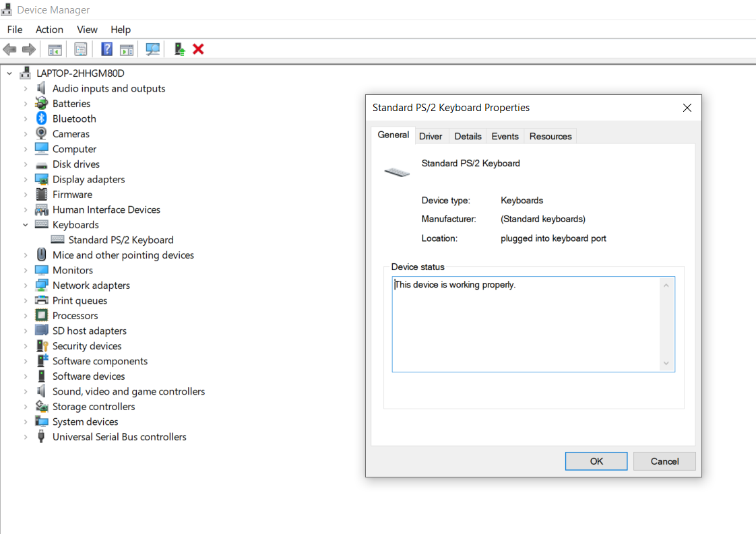Click OK in keyboard properties dialog
Viewport: 756px width, 534px height.
pos(596,461)
